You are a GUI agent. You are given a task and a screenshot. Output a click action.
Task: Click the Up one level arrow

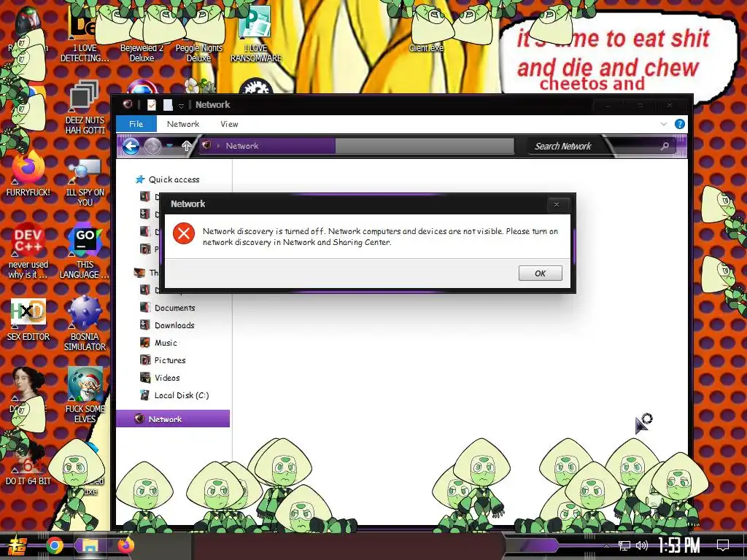click(x=186, y=146)
